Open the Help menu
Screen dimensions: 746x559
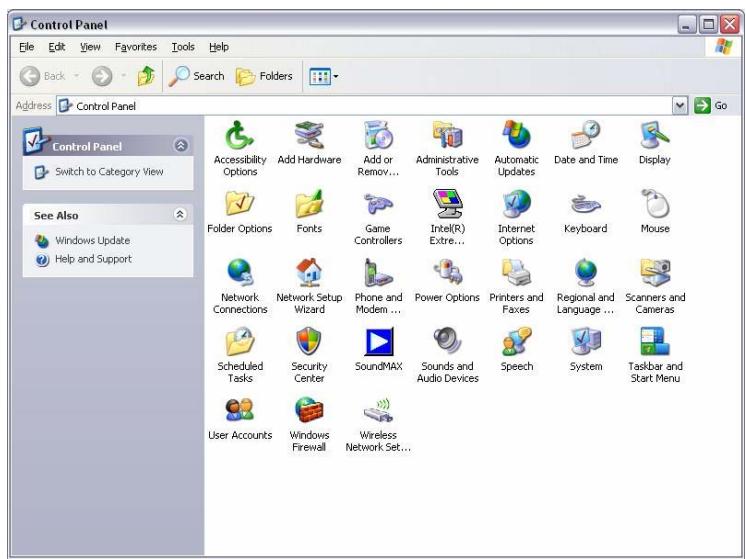pos(219,47)
